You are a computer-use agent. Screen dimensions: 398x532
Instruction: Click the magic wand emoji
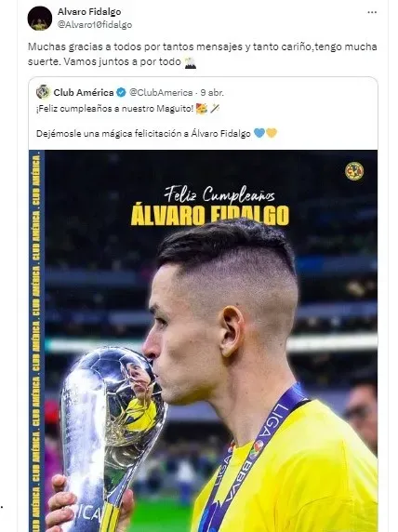click(x=215, y=109)
